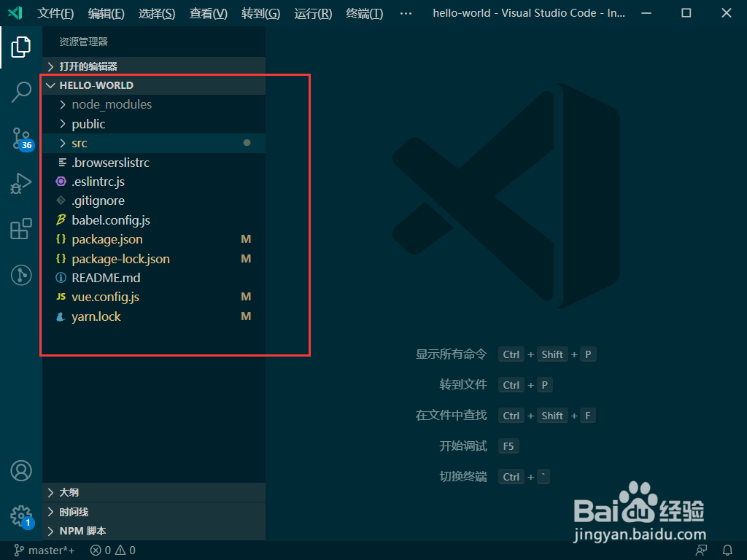This screenshot has height=560, width=747.
Task: Open vue.config.js file
Action: 154,297
